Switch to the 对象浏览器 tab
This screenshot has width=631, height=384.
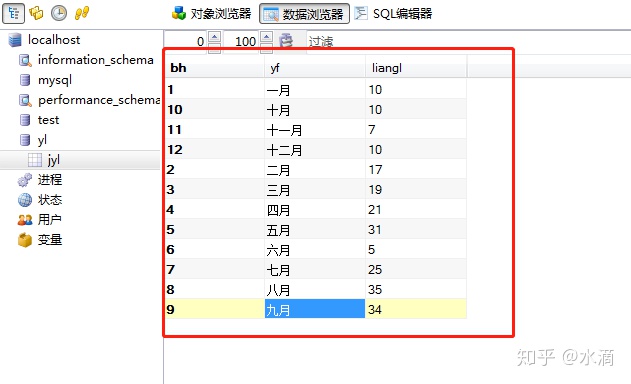[x=211, y=14]
